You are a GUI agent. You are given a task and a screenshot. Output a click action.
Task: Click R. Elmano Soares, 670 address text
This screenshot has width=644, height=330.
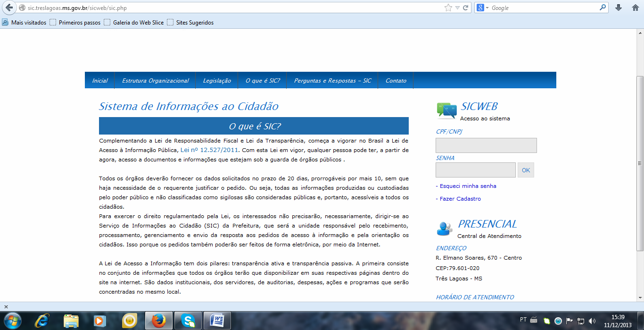479,258
